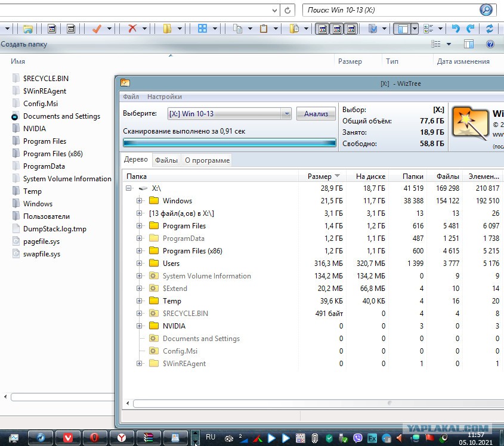This screenshot has width=504, height=446.
Task: Open the drive selection combo box [X:] Win 10-13
Action: [x=229, y=114]
